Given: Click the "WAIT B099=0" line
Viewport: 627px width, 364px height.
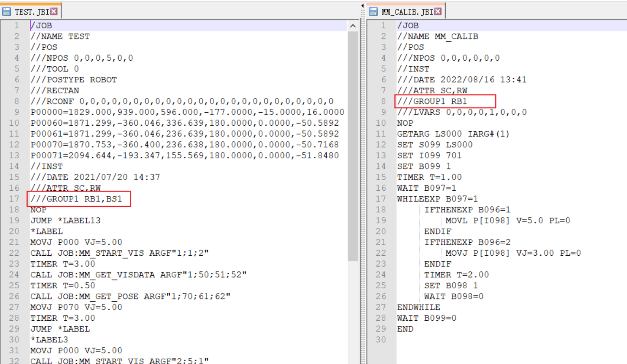Looking at the screenshot, I should pyautogui.click(x=427, y=318).
